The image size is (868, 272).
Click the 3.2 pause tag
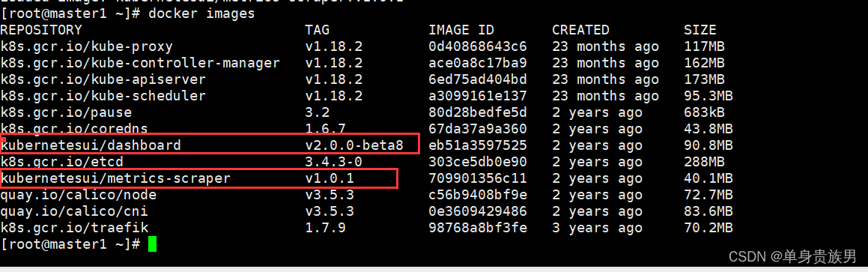coord(318,113)
